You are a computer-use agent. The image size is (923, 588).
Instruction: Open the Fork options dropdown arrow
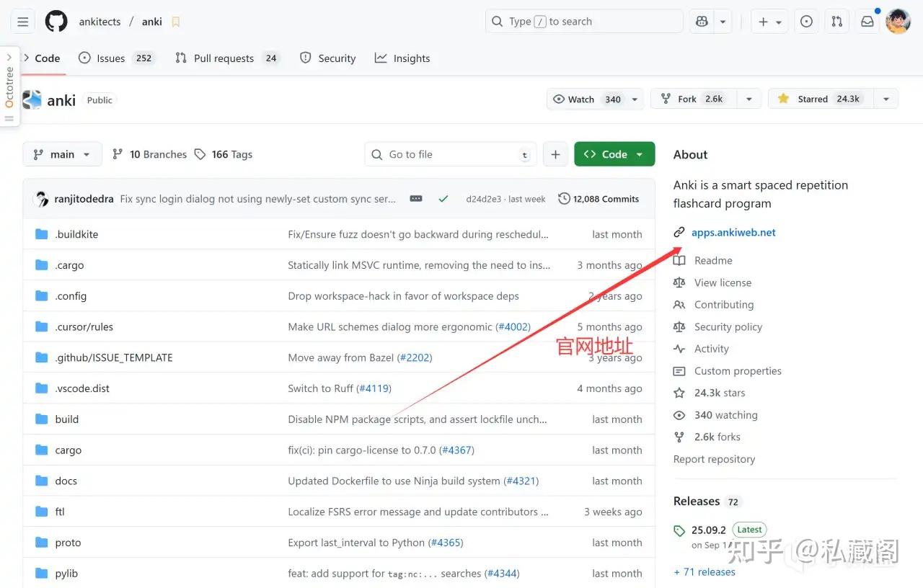[x=749, y=99]
